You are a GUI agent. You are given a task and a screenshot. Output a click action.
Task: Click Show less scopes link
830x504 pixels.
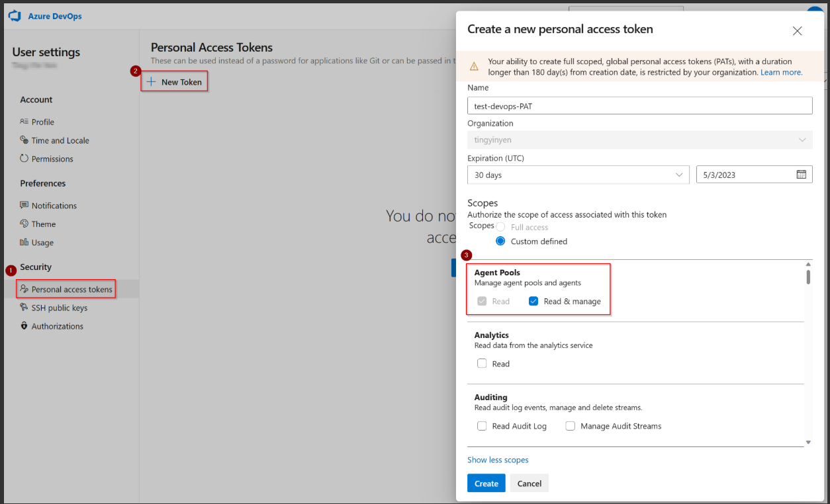point(498,460)
